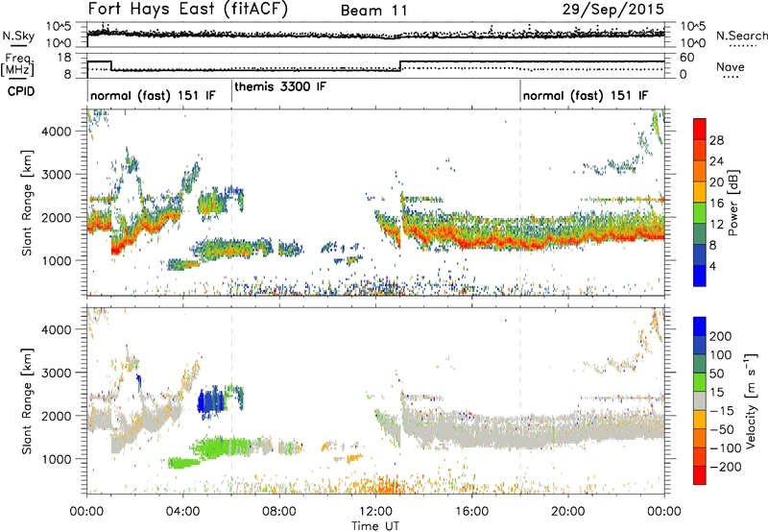The height and width of the screenshot is (532, 768).
Task: Click the blue bottom segment of Power colorbar
Action: (700, 276)
